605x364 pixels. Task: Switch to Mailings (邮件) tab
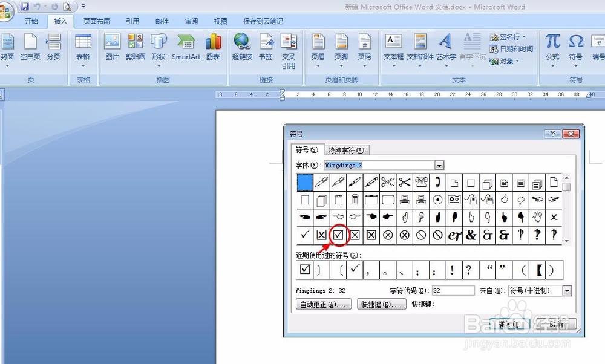pyautogui.click(x=162, y=21)
